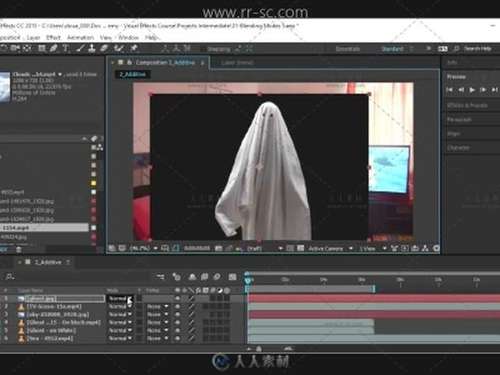Open the Composition Mini-Flowchart icon in timeline

tap(161, 277)
